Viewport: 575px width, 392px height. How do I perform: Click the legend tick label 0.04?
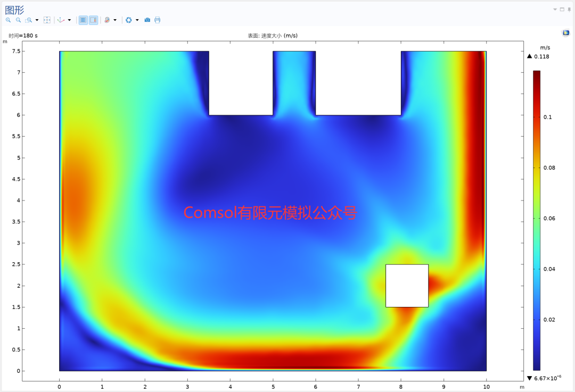(x=549, y=269)
